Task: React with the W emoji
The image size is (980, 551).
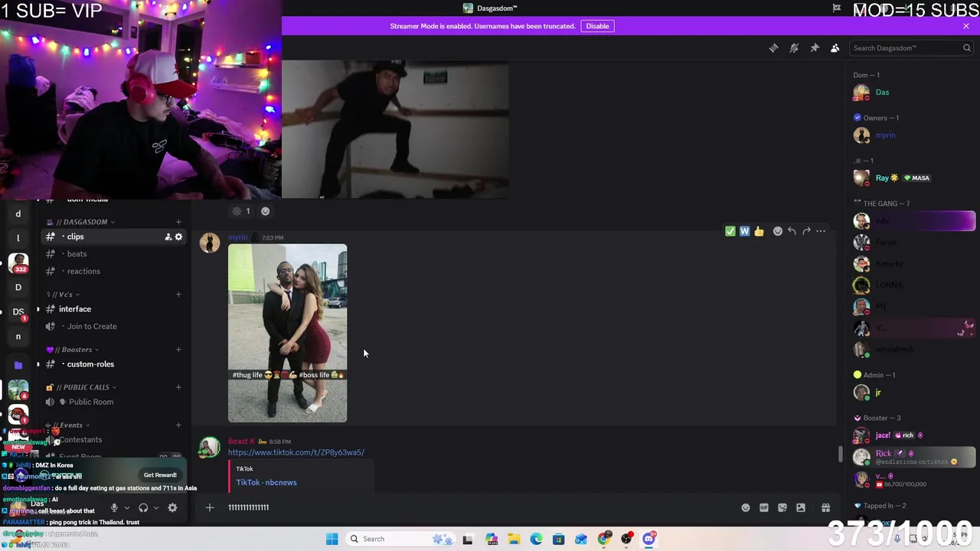Action: tap(744, 231)
